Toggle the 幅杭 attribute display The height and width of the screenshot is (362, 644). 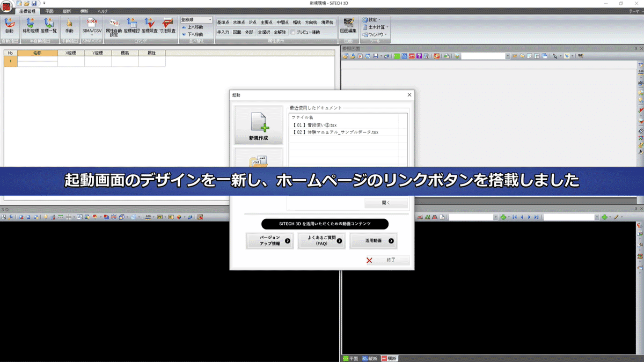[297, 23]
